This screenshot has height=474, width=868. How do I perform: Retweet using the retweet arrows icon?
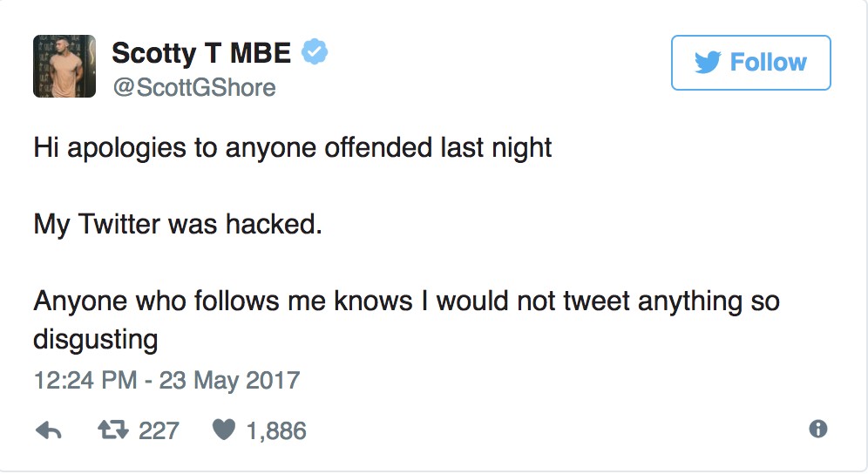tap(110, 430)
